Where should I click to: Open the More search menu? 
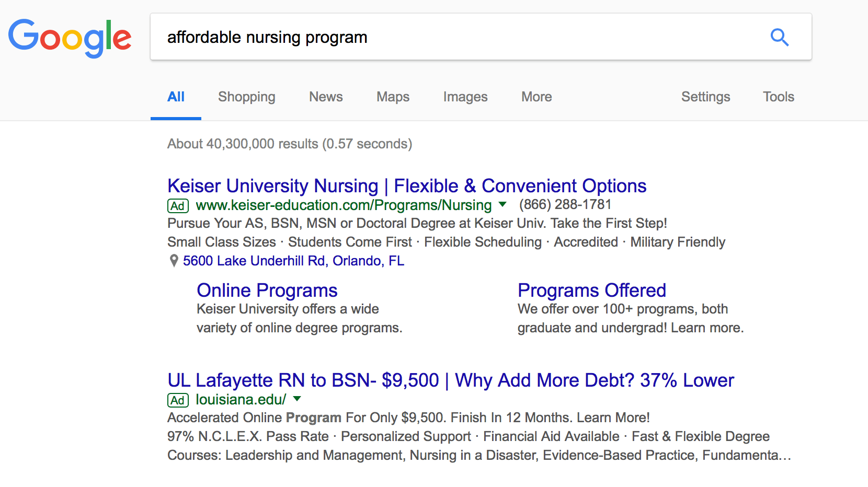(x=536, y=97)
